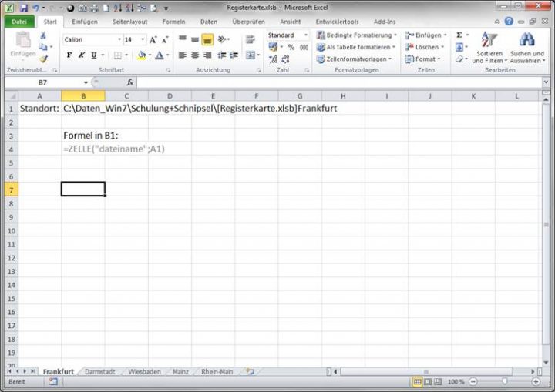Insert new worksheet tab icon

point(249,371)
